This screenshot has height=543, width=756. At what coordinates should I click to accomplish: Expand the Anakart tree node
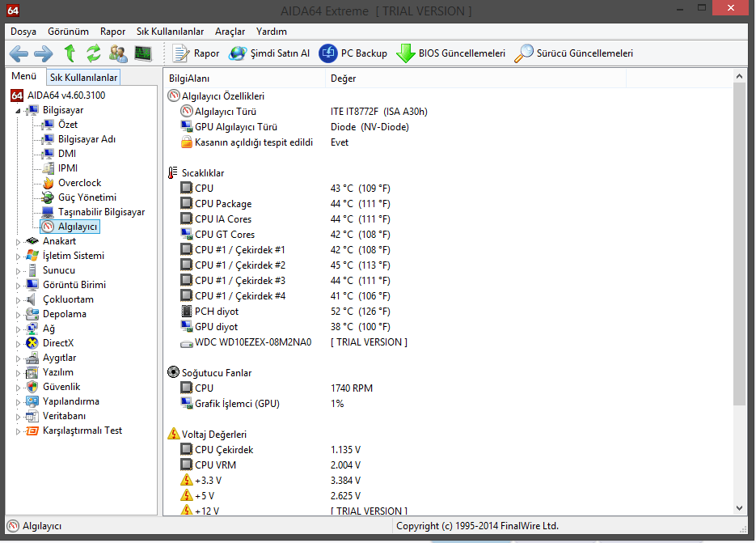[18, 242]
